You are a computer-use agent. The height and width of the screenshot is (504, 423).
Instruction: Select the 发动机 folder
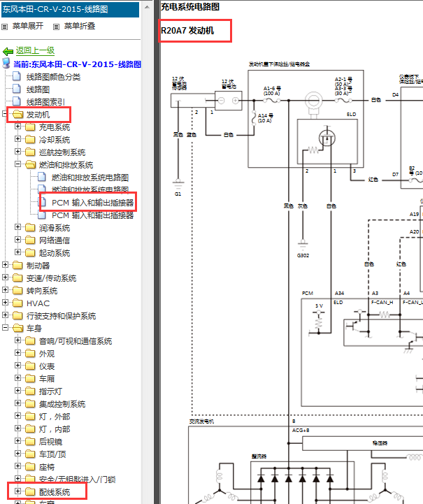point(38,115)
